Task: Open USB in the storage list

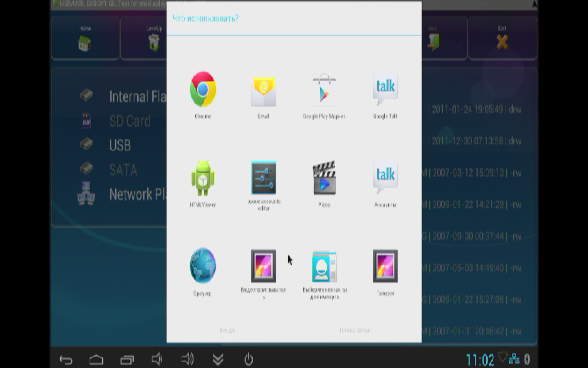Action: click(x=120, y=145)
